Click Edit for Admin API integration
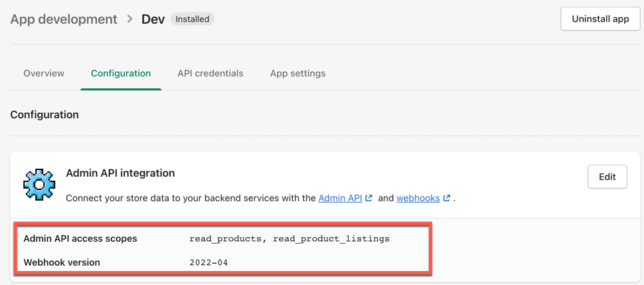Viewport: 644px width, 285px height. [607, 177]
